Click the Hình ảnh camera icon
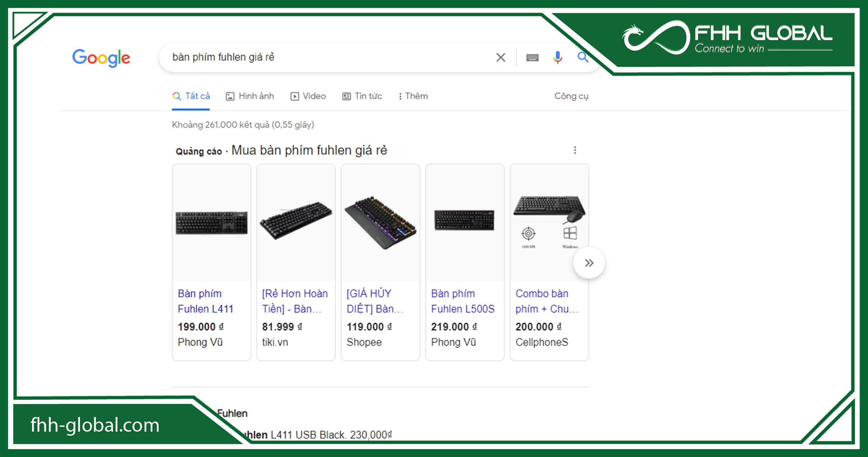This screenshot has width=868, height=457. [230, 96]
